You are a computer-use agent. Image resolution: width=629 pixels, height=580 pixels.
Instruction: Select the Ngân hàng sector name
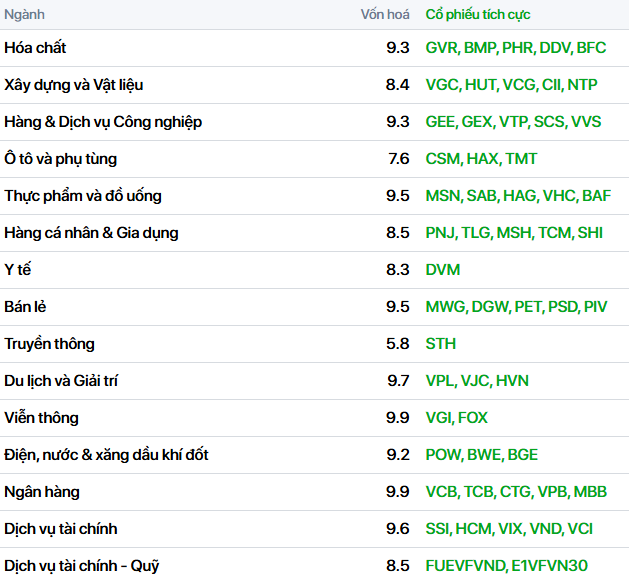[x=41, y=492]
